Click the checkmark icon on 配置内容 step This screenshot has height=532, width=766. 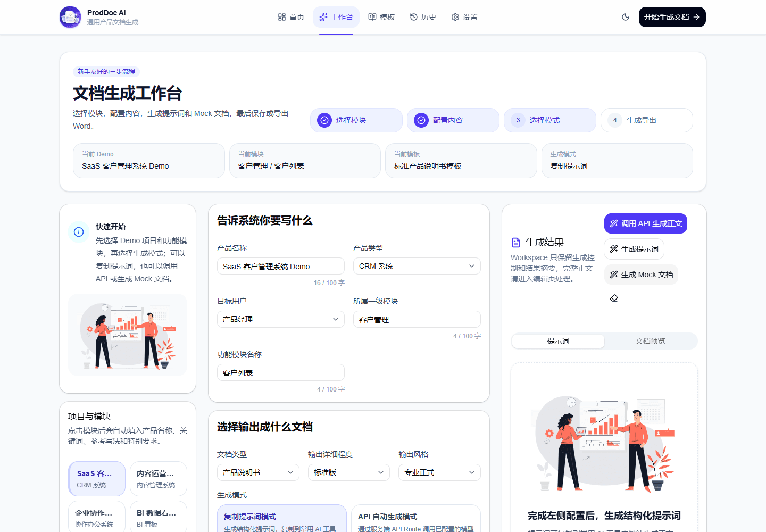(421, 120)
